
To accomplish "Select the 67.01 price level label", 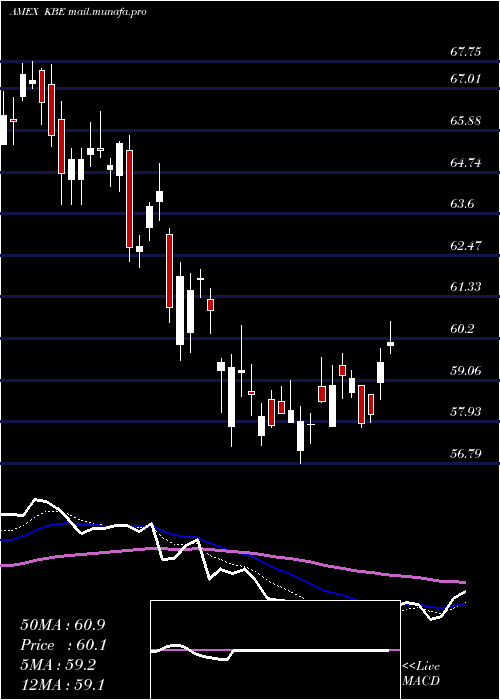I will tap(466, 79).
